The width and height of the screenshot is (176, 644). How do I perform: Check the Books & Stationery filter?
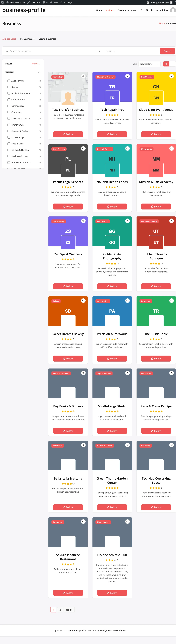pyautogui.click(x=9, y=93)
